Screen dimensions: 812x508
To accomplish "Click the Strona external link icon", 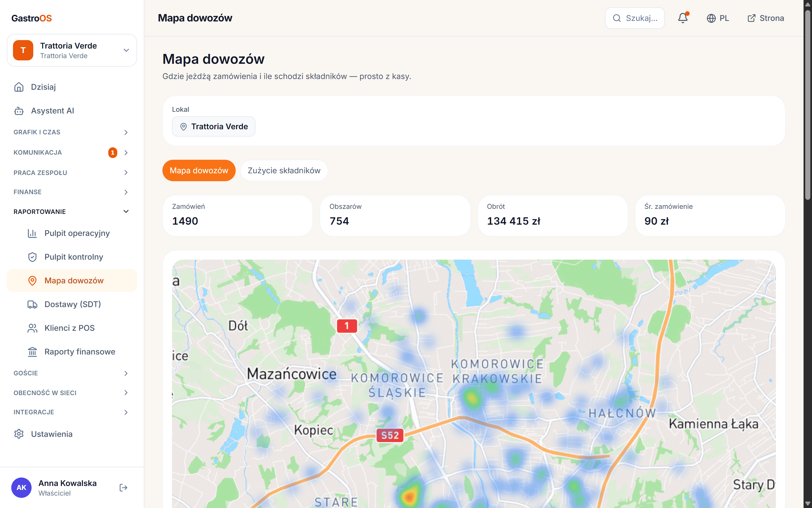I will click(751, 18).
